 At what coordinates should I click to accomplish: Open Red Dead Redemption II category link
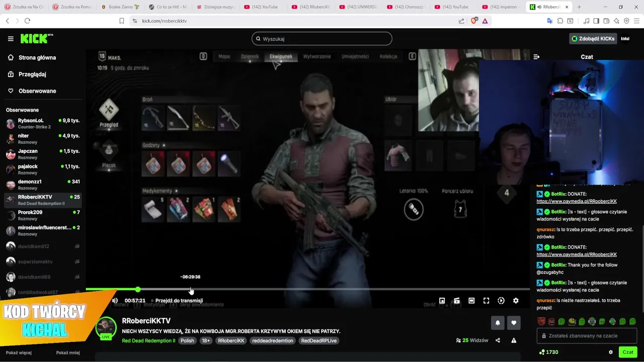coord(148,340)
